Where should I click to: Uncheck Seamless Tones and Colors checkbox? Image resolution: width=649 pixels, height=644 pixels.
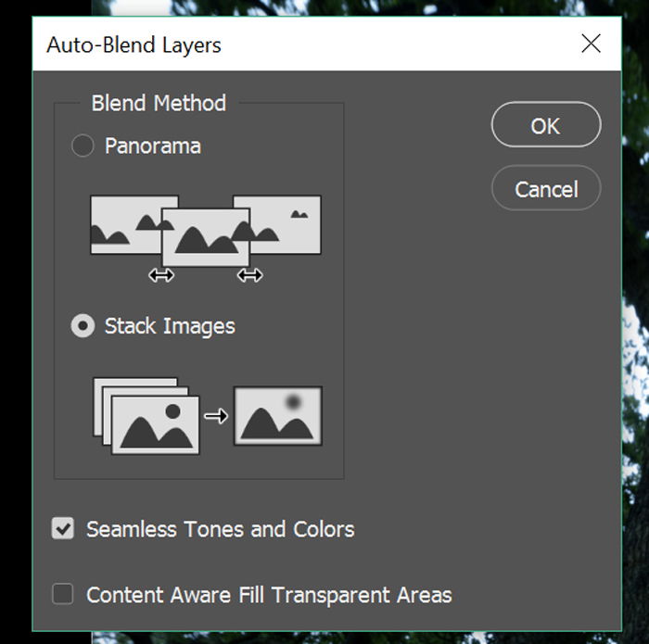63,528
